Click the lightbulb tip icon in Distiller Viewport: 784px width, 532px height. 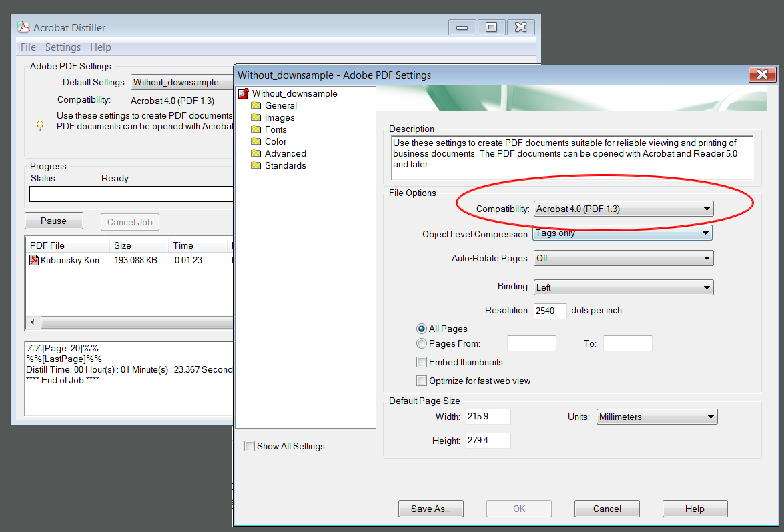41,126
